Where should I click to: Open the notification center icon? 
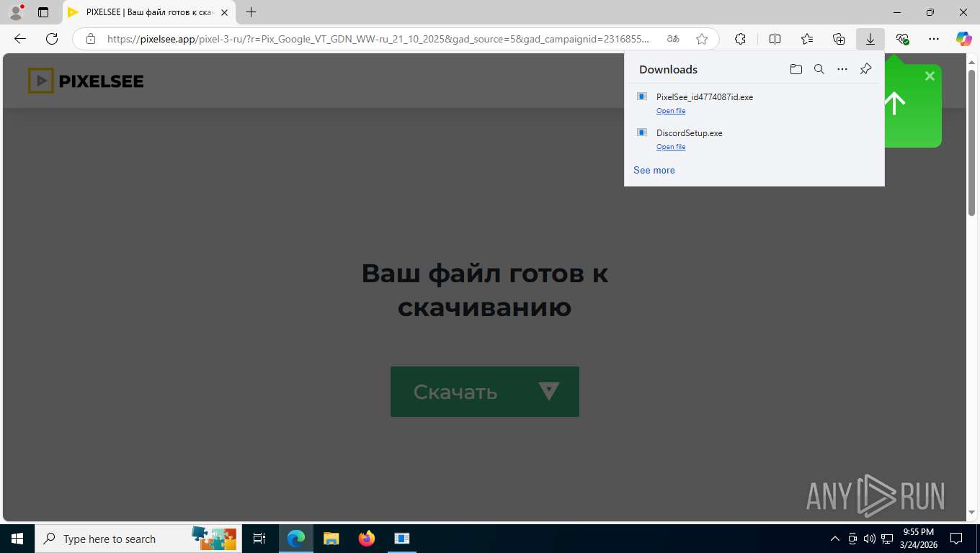coord(956,539)
